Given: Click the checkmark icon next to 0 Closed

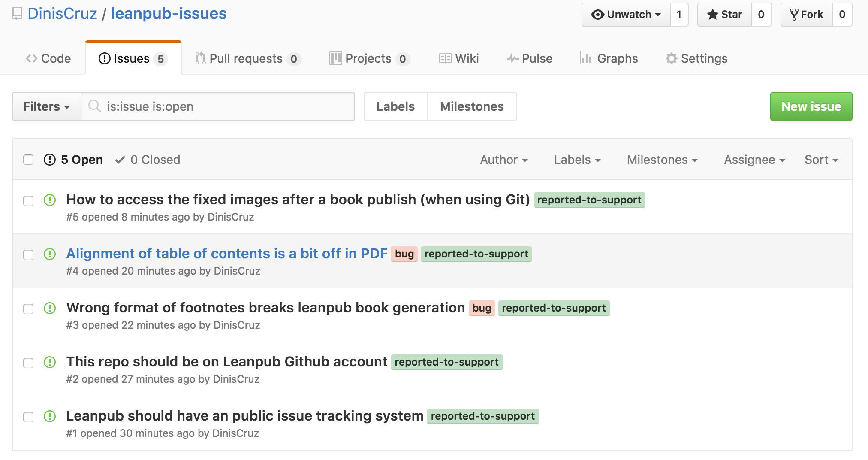Looking at the screenshot, I should (120, 160).
